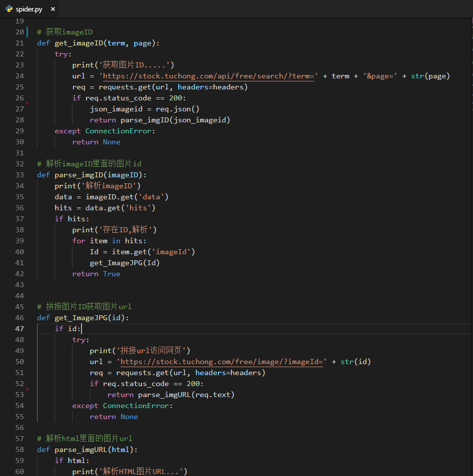Viewport: 473px width, 476px height.
Task: Click the print('解析imageID') statement
Action: (97, 186)
